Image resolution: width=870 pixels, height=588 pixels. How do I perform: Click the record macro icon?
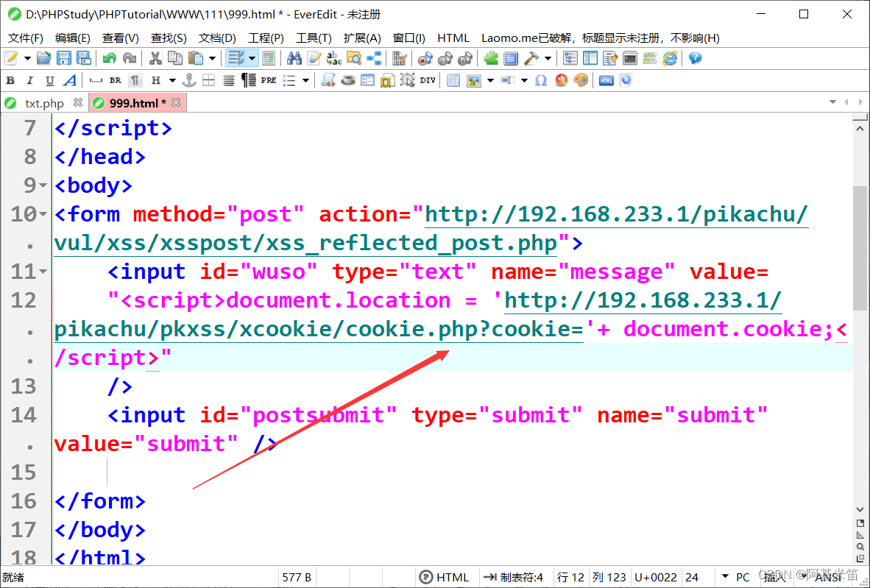pyautogui.click(x=425, y=58)
